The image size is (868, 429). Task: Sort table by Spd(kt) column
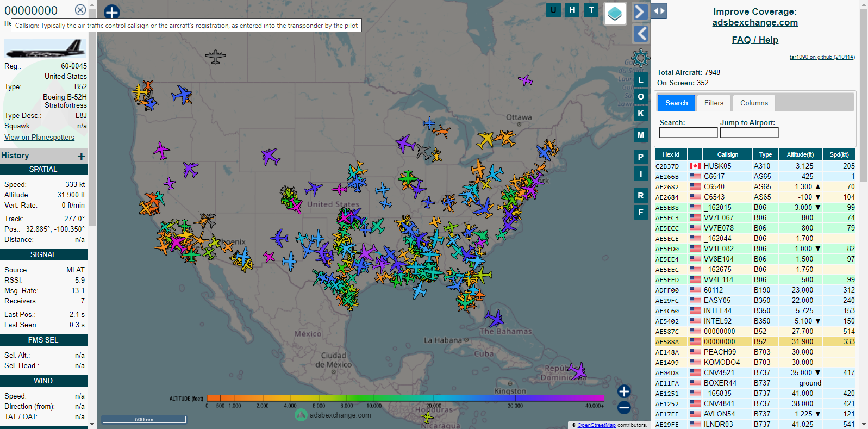[839, 154]
